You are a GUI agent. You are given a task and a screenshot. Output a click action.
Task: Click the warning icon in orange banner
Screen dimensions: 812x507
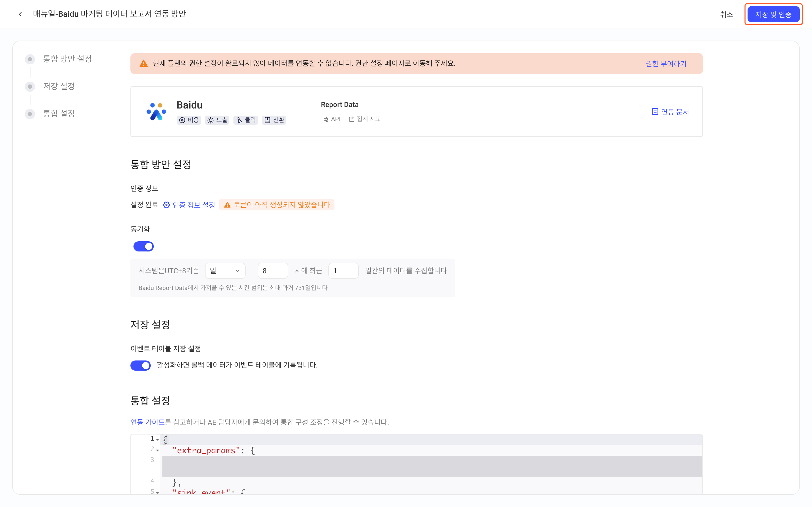click(144, 63)
